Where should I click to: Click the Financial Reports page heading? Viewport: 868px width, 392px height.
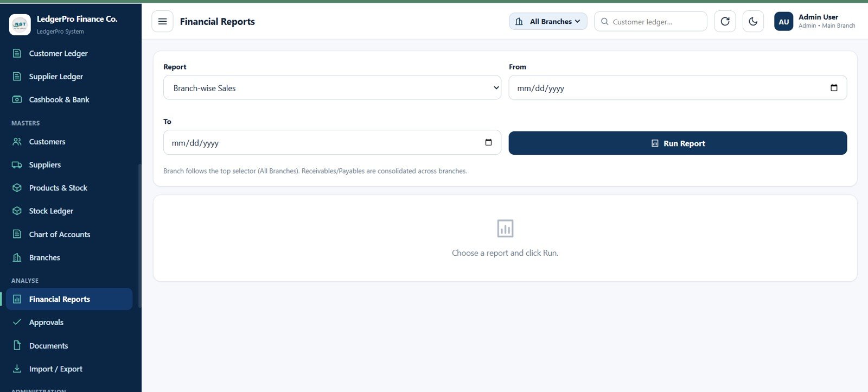click(x=218, y=22)
